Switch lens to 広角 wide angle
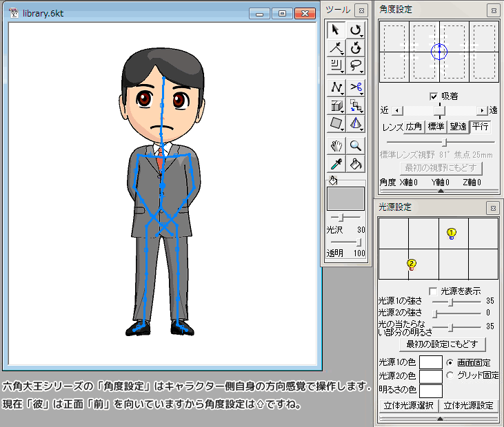Viewport: 504px width, 427px height. 414,127
